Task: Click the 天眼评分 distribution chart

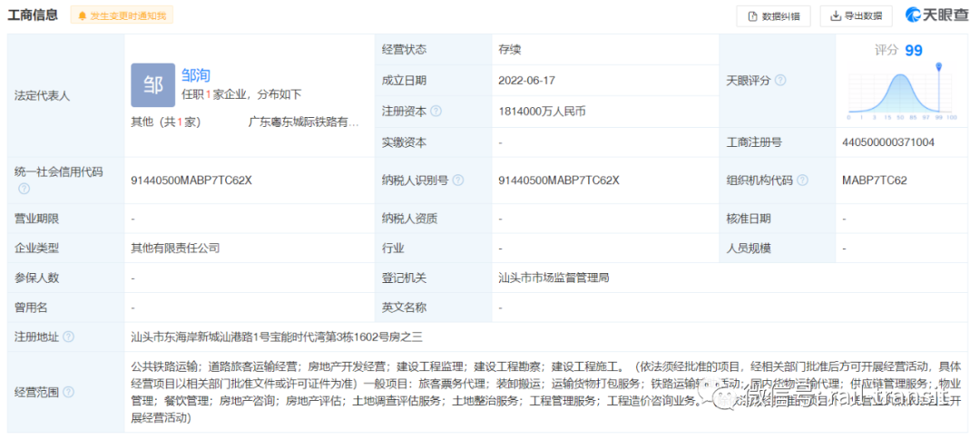Action: click(901, 92)
